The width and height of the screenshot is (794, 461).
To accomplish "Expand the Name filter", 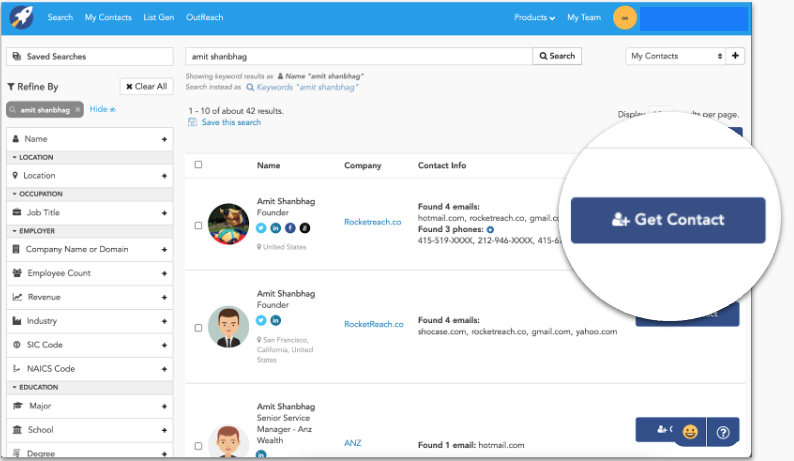I will pyautogui.click(x=90, y=139).
